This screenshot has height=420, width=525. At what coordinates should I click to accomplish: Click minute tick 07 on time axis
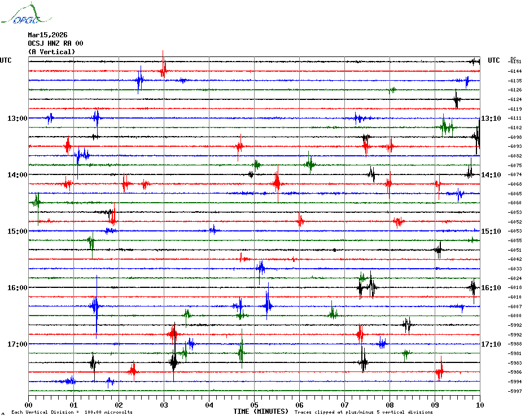344,405
